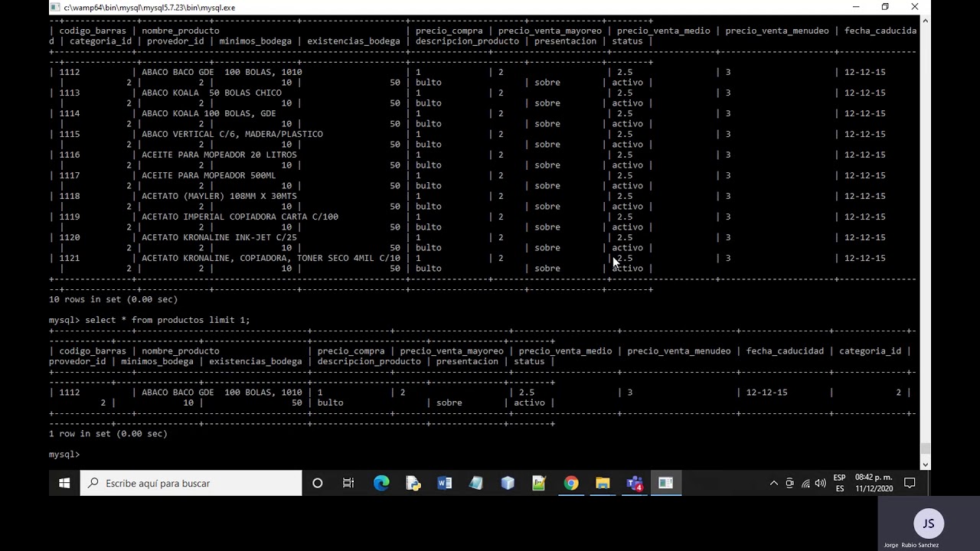Open Microsoft Word from taskbar
Viewport: 980px width, 551px height.
point(444,483)
